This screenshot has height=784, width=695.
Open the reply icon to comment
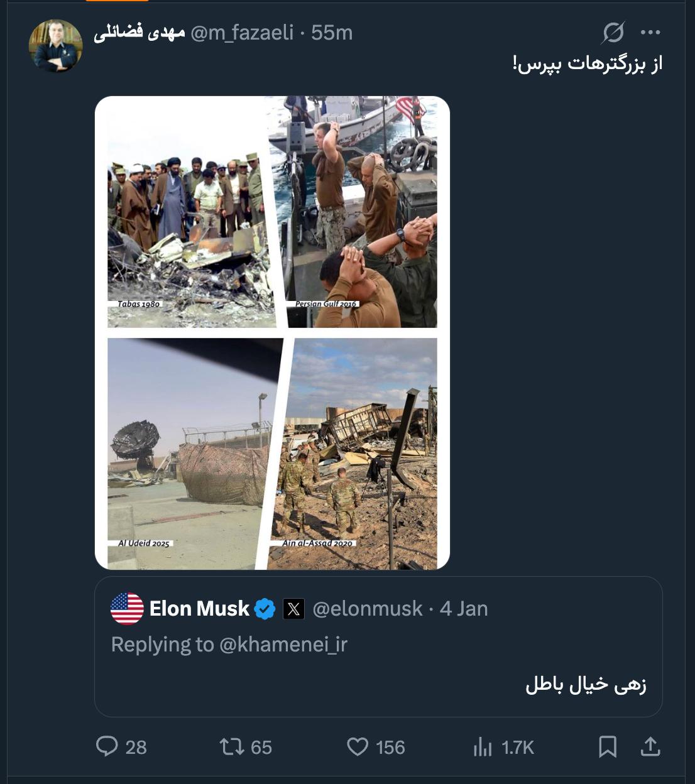tap(107, 747)
